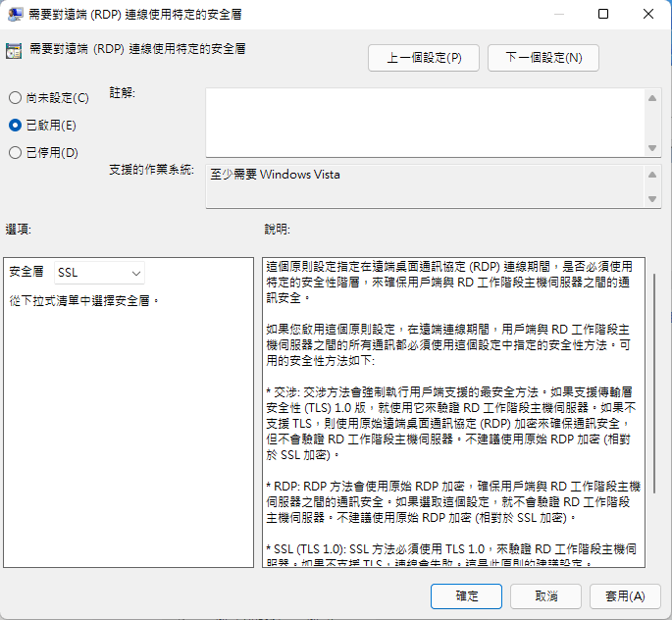Click the policy setting icon beside the header title

pyautogui.click(x=14, y=51)
